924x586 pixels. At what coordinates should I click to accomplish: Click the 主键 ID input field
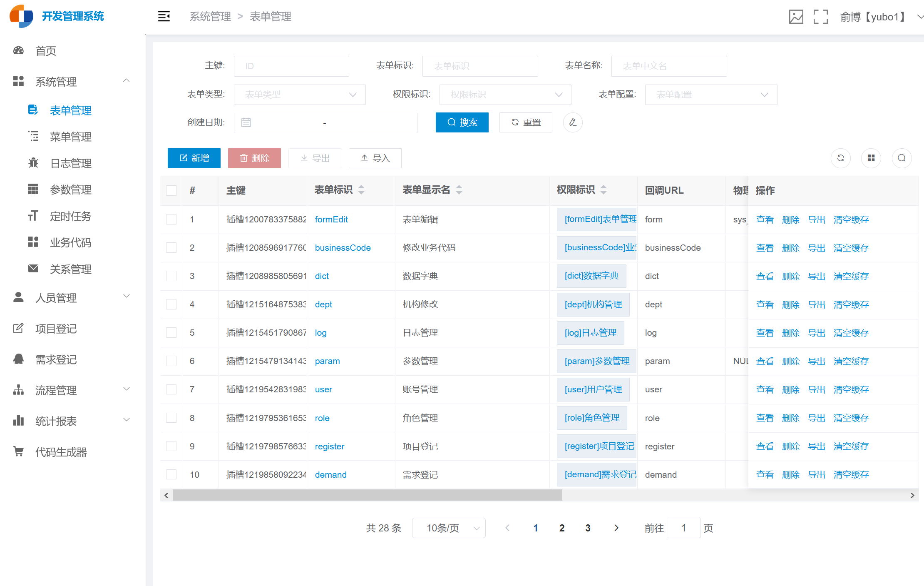point(291,66)
